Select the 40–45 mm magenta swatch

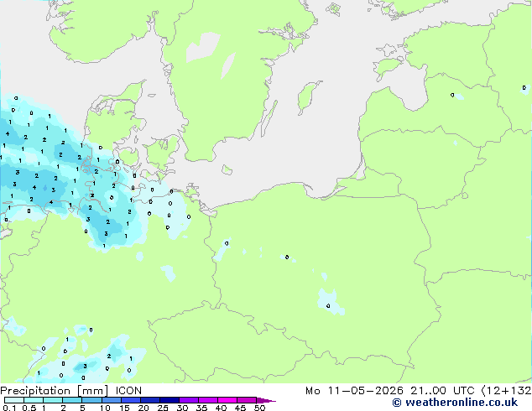(227, 400)
